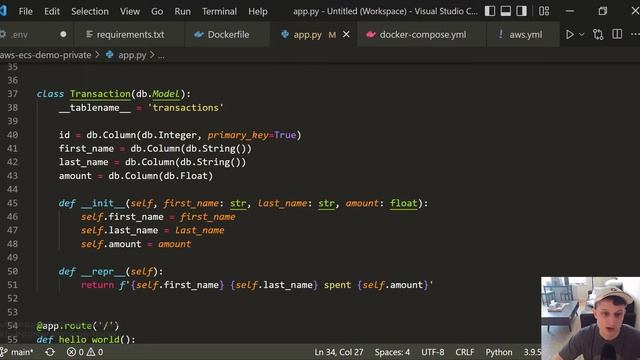Click db.Float on line 43

[x=185, y=176]
